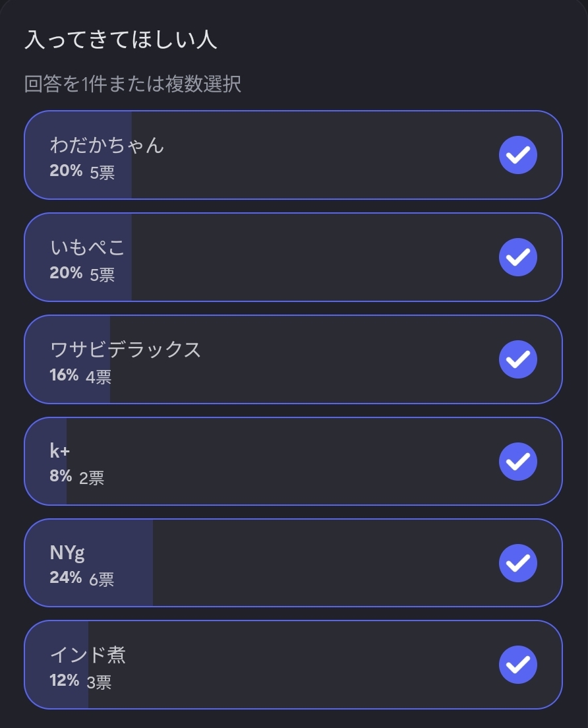Toggle the k+ option checkmark
Image resolution: width=588 pixels, height=728 pixels.
pos(518,462)
